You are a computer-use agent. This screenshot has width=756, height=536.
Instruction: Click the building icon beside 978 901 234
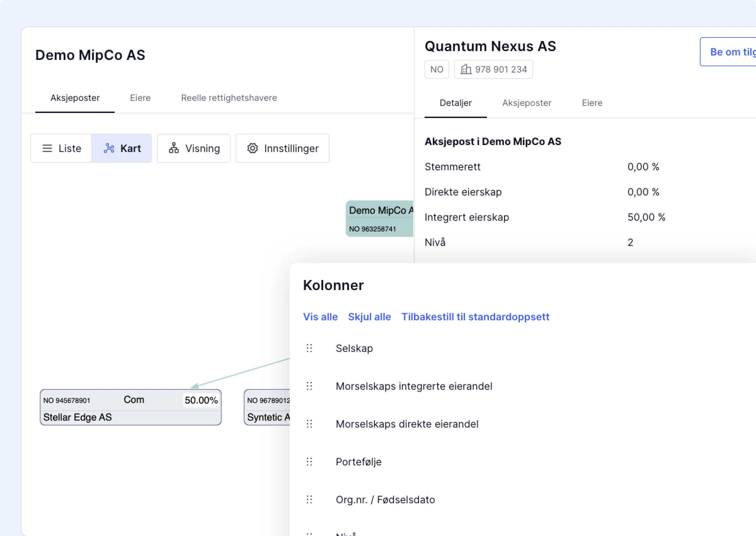pyautogui.click(x=466, y=69)
